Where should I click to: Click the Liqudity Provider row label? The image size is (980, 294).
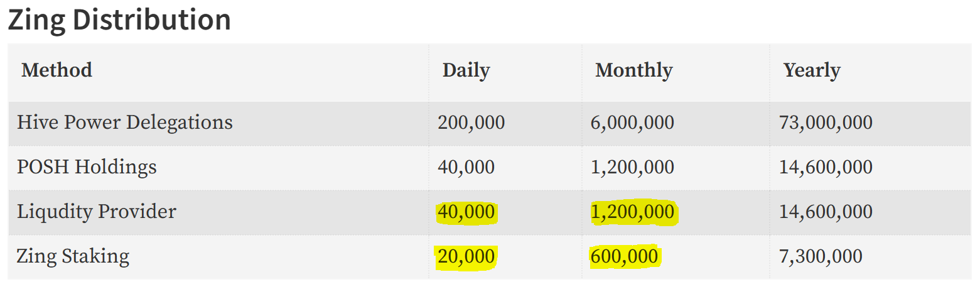click(x=97, y=212)
